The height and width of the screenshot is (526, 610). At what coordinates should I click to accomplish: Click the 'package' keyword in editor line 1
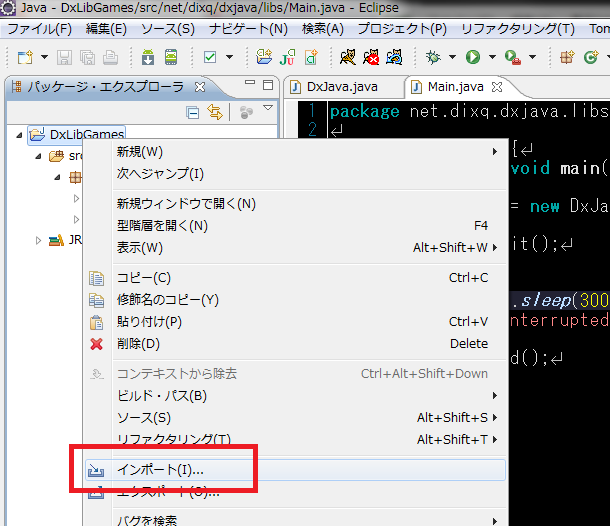pyautogui.click(x=365, y=112)
